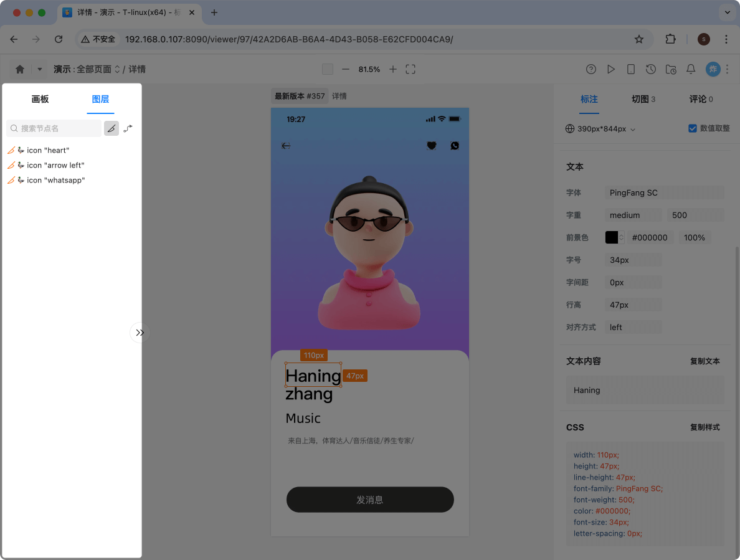This screenshot has width=740, height=560.
Task: Uncheck the 数值取整 checkbox
Action: click(x=692, y=128)
